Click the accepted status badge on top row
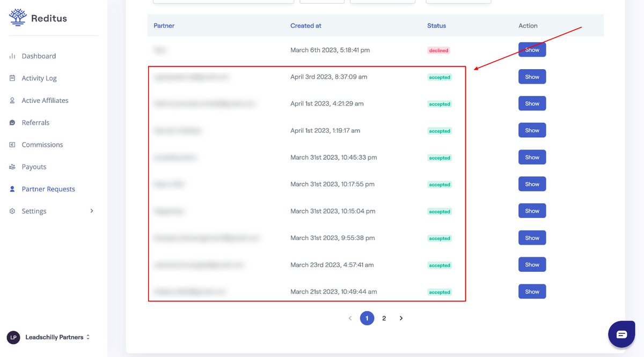This screenshot has height=357, width=644. click(x=439, y=77)
